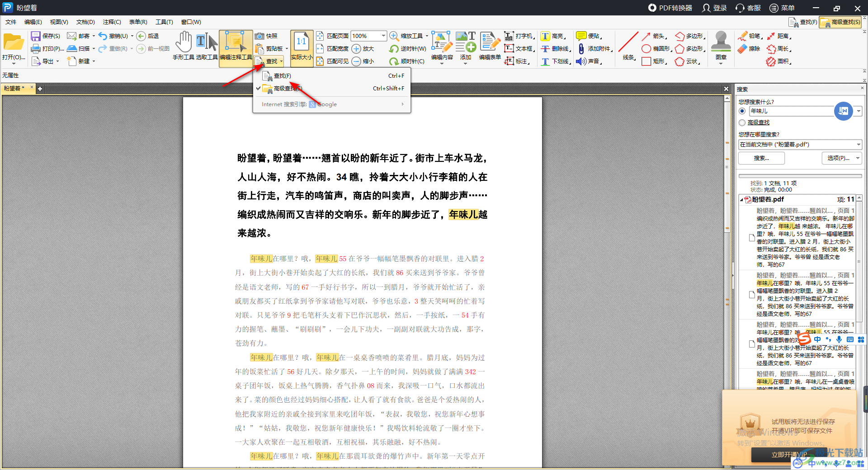Select the 擦除 eraser tool
The image size is (868, 470).
pos(749,48)
